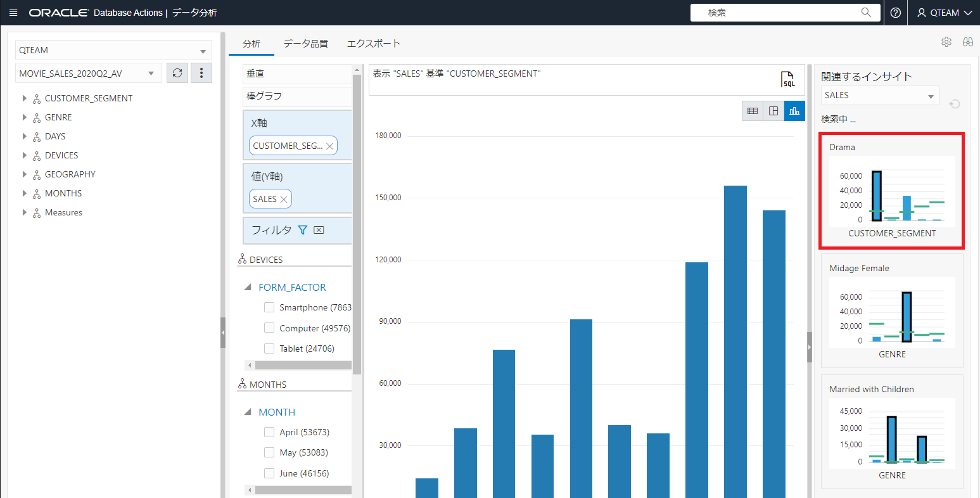
Task: Enable the Tablet form factor filter
Action: tap(269, 348)
